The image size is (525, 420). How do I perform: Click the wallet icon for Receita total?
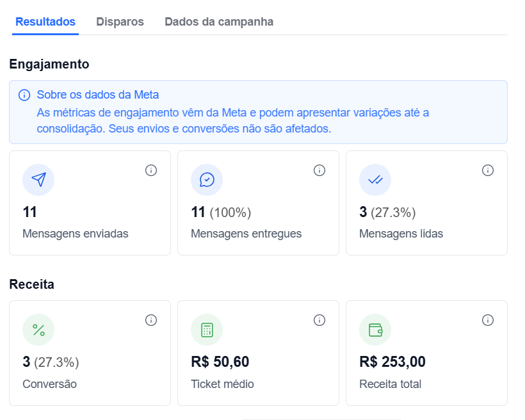[x=375, y=330]
